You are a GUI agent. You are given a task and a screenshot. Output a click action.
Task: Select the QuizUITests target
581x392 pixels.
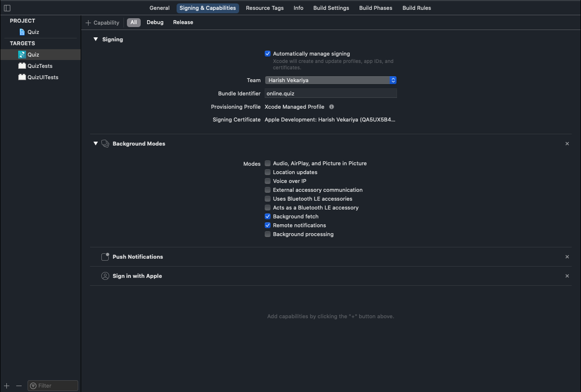42,77
